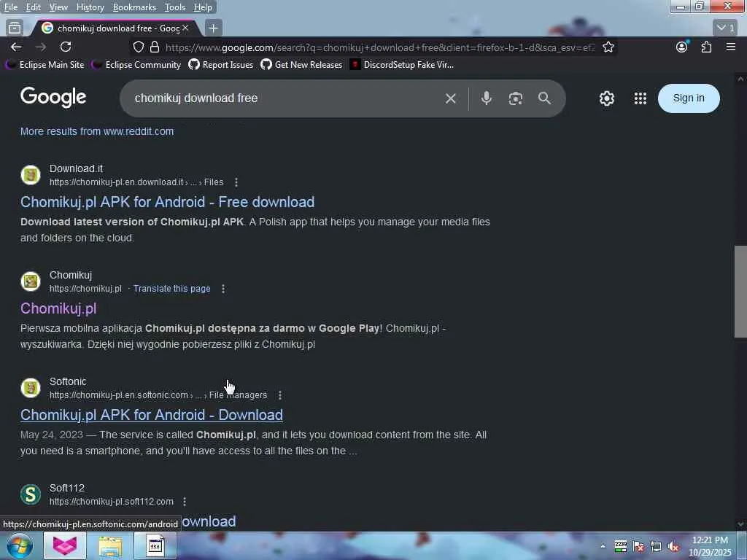Open the document taskbar application
The image size is (747, 560).
point(155,545)
